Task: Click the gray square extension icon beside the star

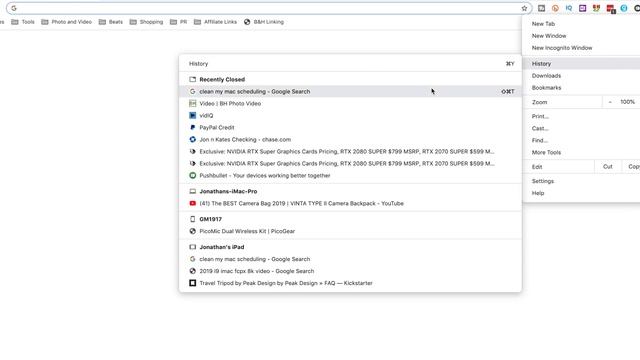Action: [541, 8]
